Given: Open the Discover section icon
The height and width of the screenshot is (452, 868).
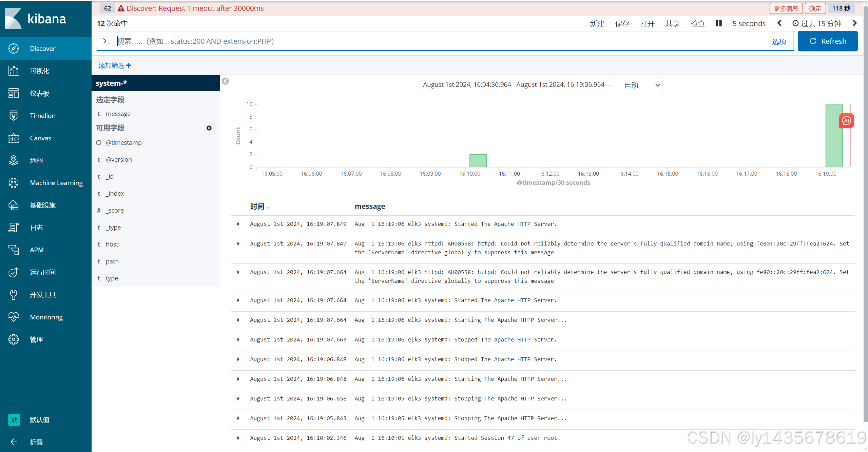Looking at the screenshot, I should pos(14,48).
